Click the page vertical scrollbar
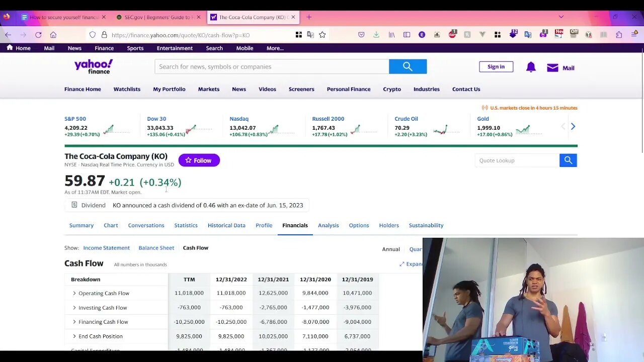The width and height of the screenshot is (644, 362). pos(642,101)
